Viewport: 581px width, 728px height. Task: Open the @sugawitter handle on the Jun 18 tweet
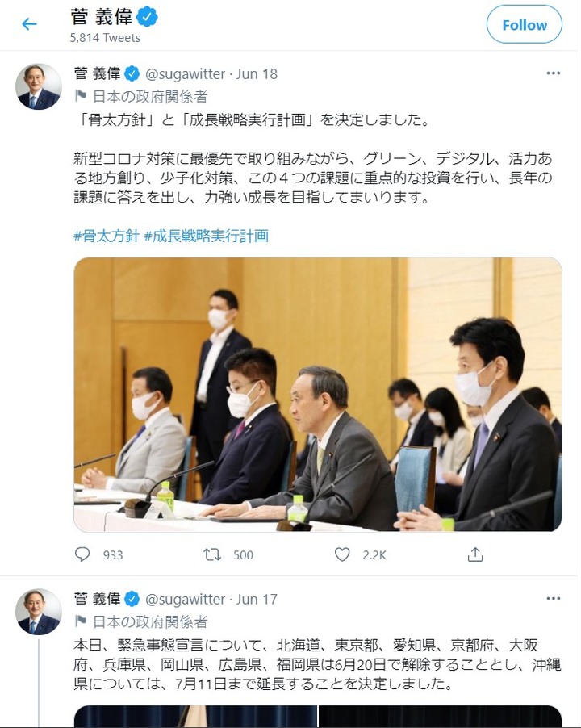185,73
